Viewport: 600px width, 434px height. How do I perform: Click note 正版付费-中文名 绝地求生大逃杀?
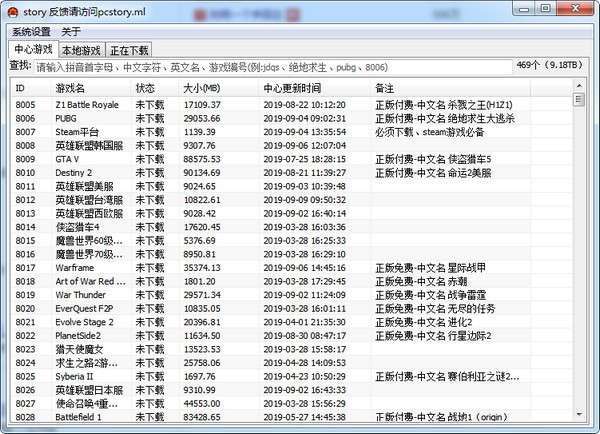445,118
